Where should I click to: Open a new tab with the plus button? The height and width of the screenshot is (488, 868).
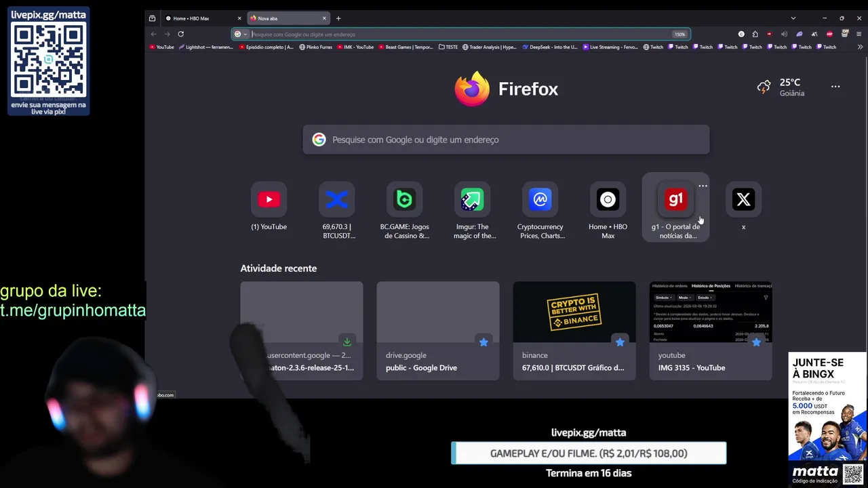pyautogui.click(x=338, y=18)
